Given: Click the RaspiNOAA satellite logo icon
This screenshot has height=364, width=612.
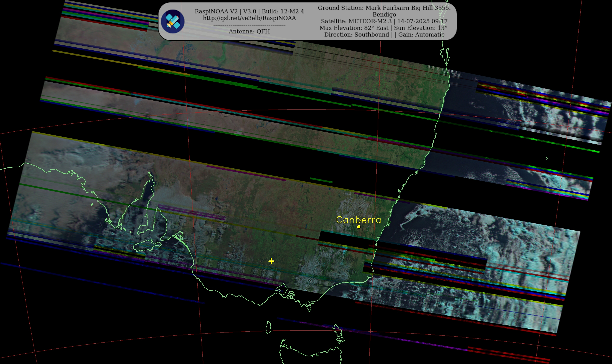Looking at the screenshot, I should tap(173, 21).
